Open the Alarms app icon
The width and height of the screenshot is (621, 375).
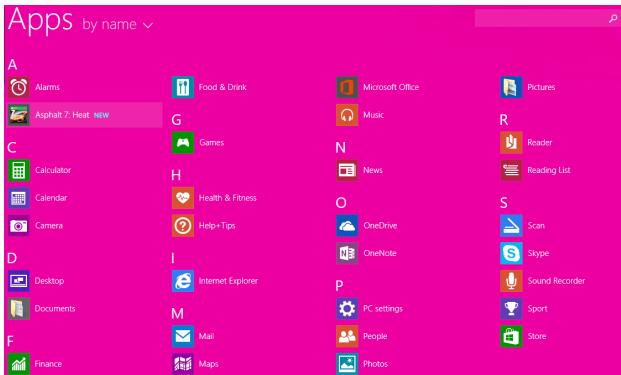[x=19, y=87]
